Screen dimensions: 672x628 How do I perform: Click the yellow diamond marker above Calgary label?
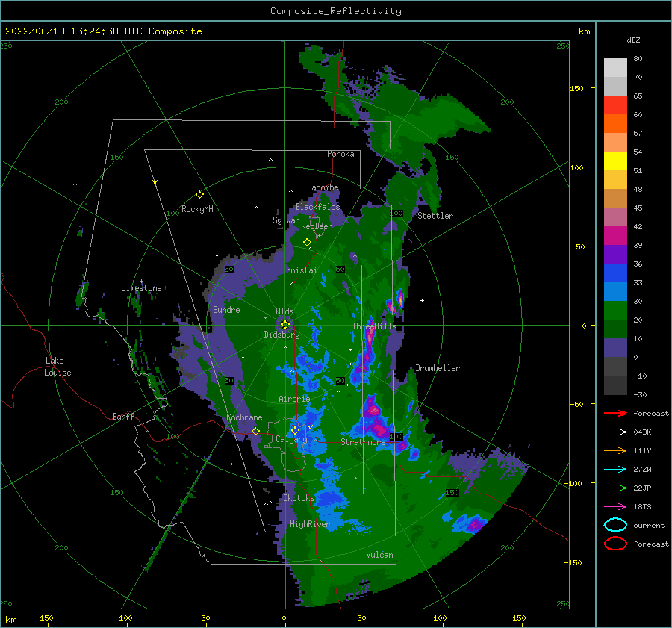point(295,430)
